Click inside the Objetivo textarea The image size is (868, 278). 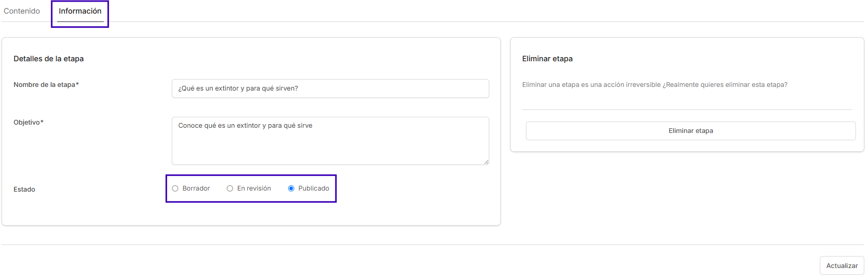(x=331, y=141)
